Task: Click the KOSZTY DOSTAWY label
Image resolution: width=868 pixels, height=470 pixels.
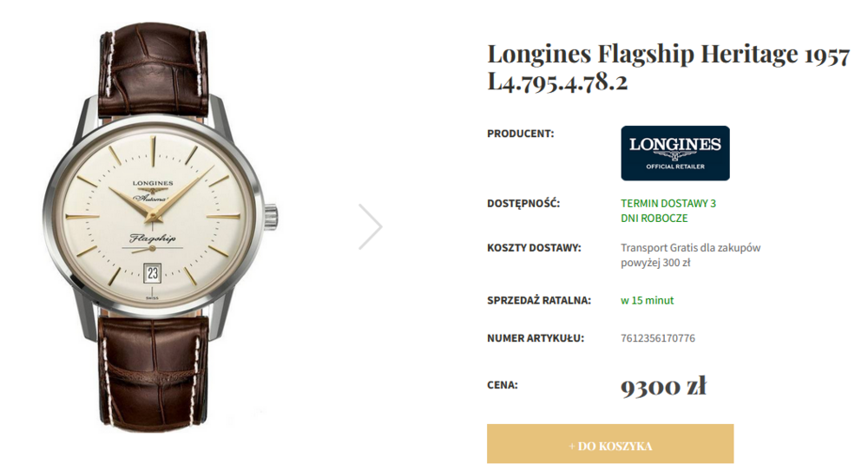Action: [534, 248]
